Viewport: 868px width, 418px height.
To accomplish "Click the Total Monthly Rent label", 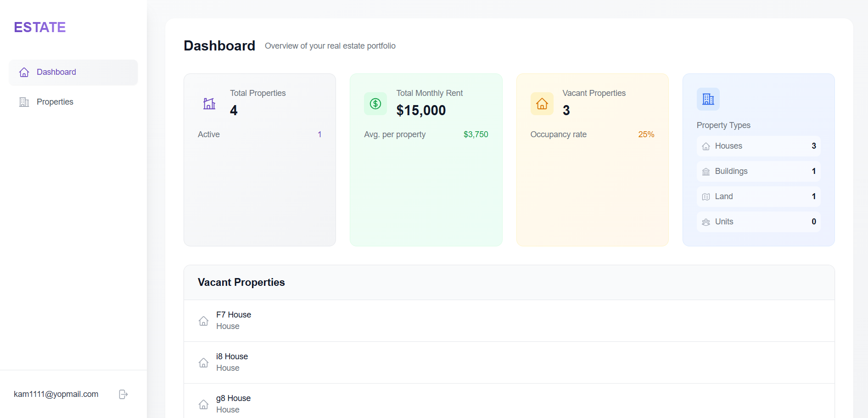I will point(430,93).
